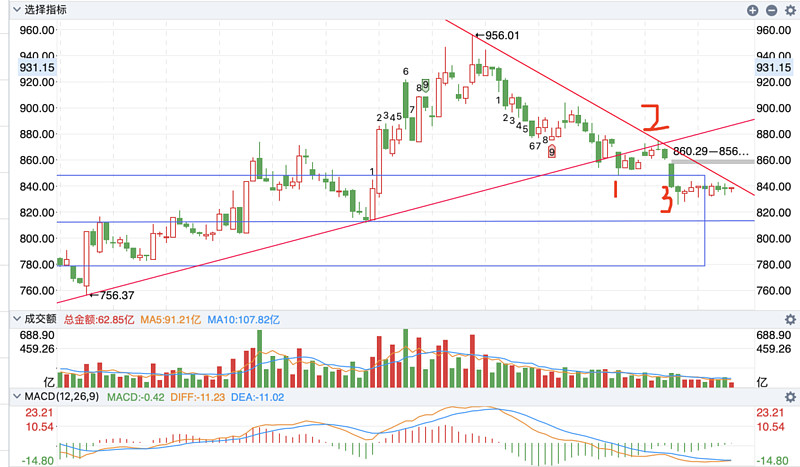The image size is (800, 467).
Task: Click the MA10:107.82亿 legend label
Action: pos(243,320)
